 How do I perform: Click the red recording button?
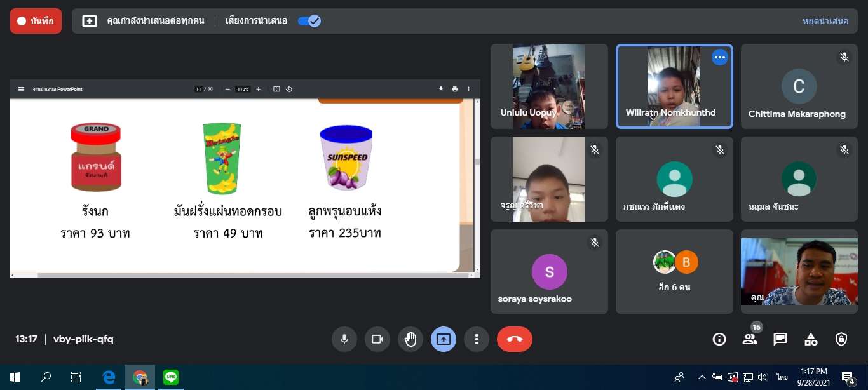[36, 21]
